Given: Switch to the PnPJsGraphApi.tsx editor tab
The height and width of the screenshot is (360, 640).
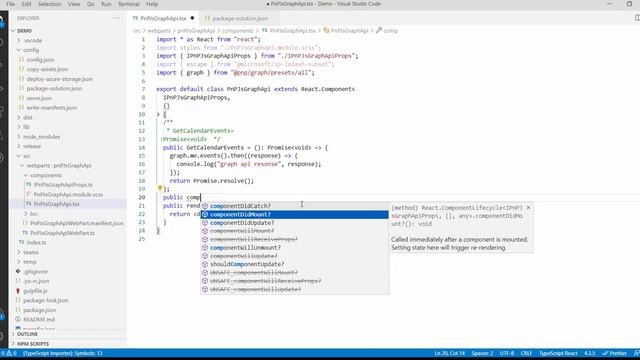Looking at the screenshot, I should [x=163, y=18].
